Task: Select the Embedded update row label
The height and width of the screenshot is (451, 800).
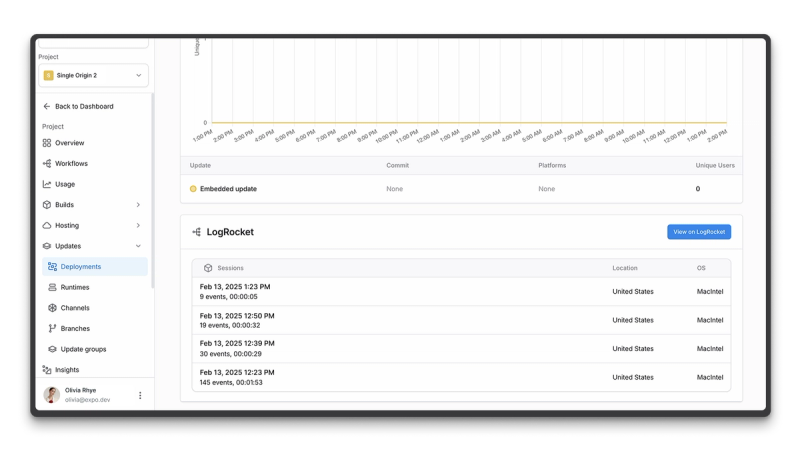Action: (x=228, y=189)
